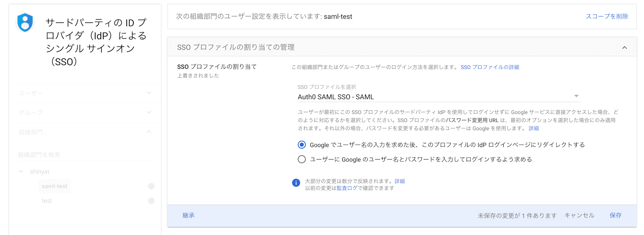Click the 詳細 link after the password explanation
644x235 pixels.
pyautogui.click(x=535, y=128)
